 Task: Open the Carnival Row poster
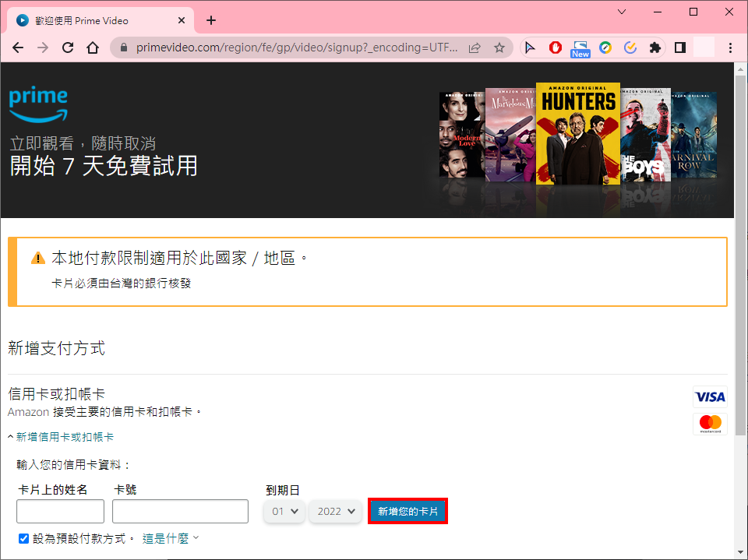point(693,135)
